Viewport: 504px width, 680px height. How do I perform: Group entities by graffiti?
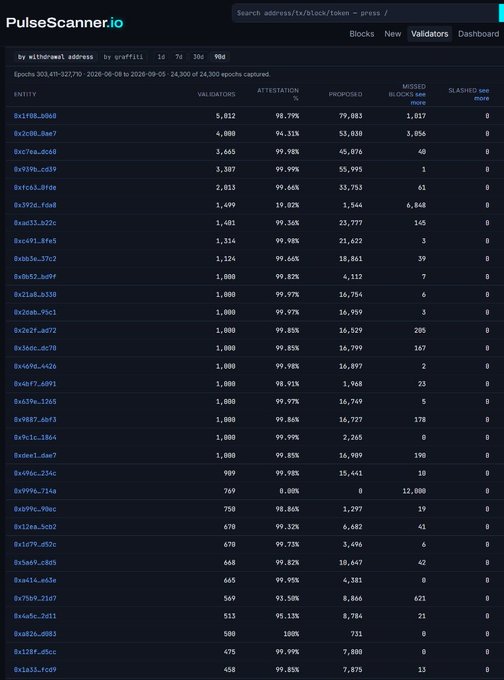click(x=123, y=57)
